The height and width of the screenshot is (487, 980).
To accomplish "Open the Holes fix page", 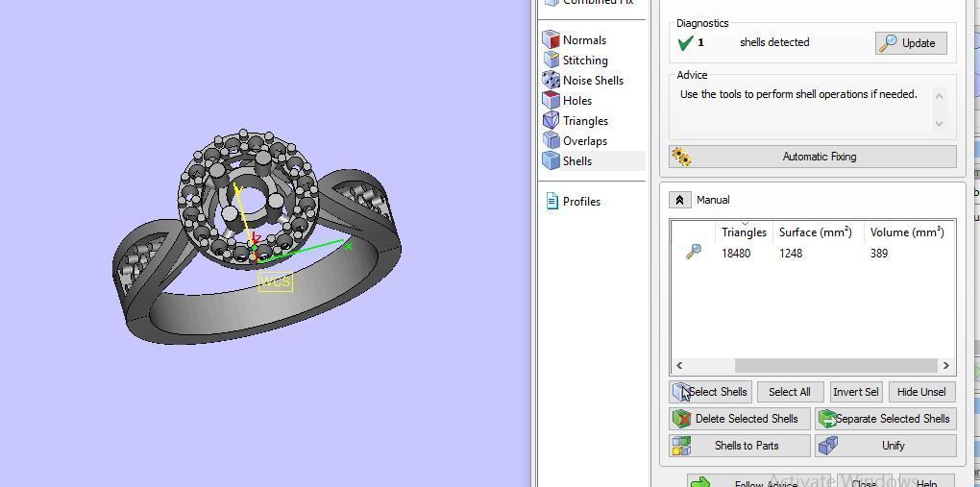I will [x=576, y=100].
